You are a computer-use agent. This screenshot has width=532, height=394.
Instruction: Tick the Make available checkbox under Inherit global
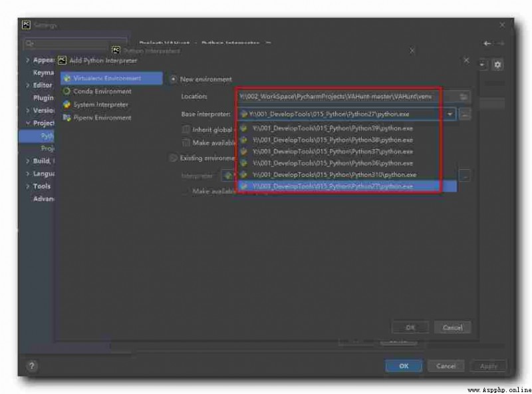point(186,142)
